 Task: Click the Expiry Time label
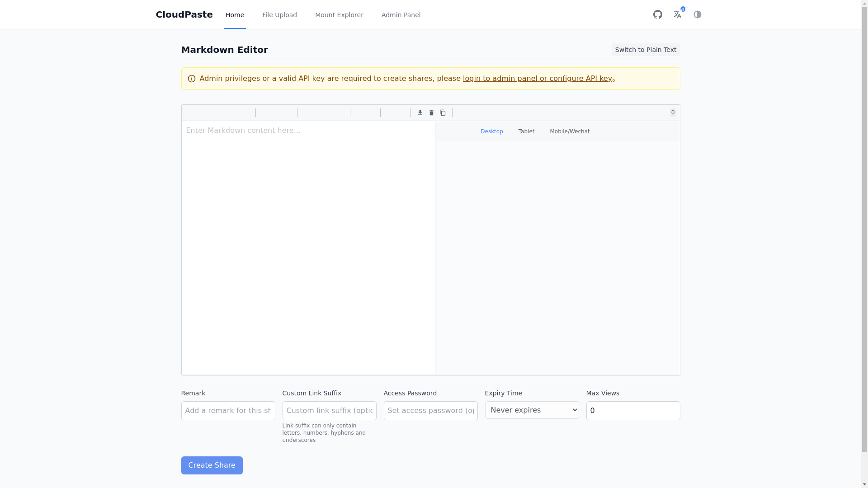coord(503,393)
